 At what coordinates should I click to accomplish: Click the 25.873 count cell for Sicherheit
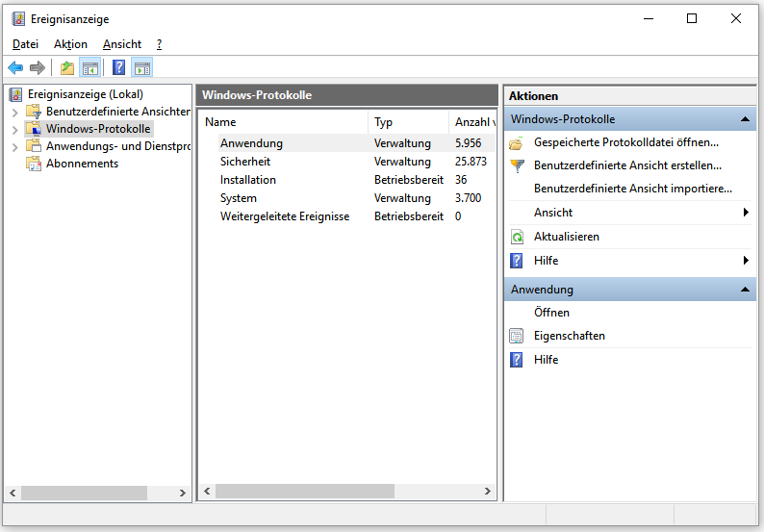pyautogui.click(x=471, y=162)
